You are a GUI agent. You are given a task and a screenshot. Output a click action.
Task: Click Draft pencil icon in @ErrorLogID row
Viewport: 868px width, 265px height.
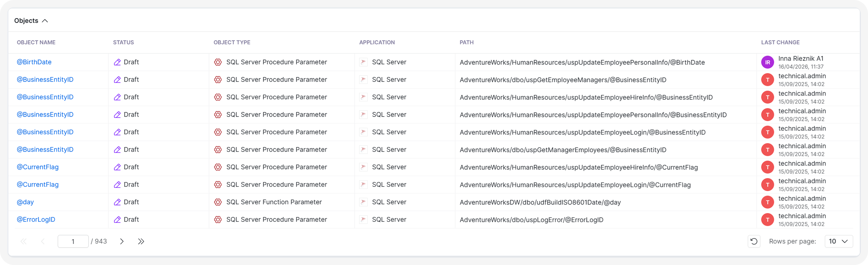(117, 219)
